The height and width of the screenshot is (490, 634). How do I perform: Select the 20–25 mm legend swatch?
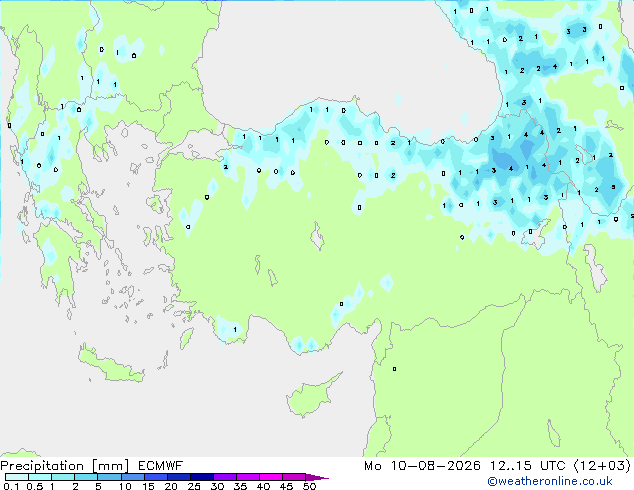coord(178,477)
